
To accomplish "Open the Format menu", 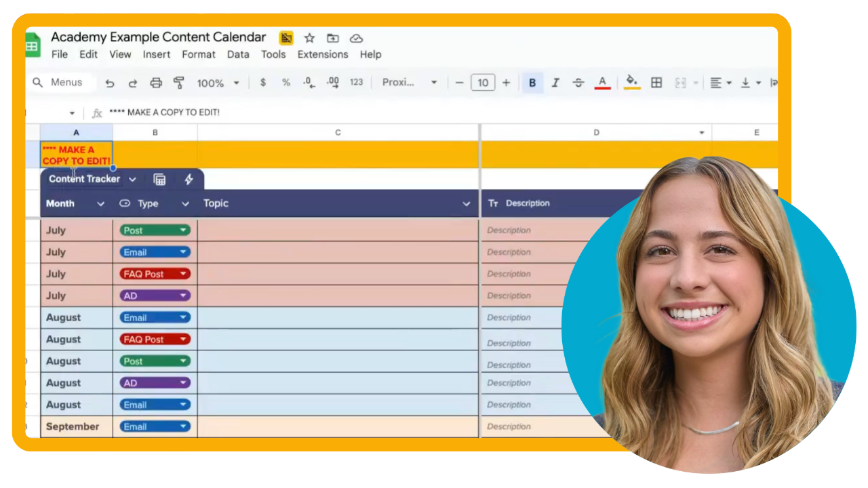I will click(x=198, y=54).
